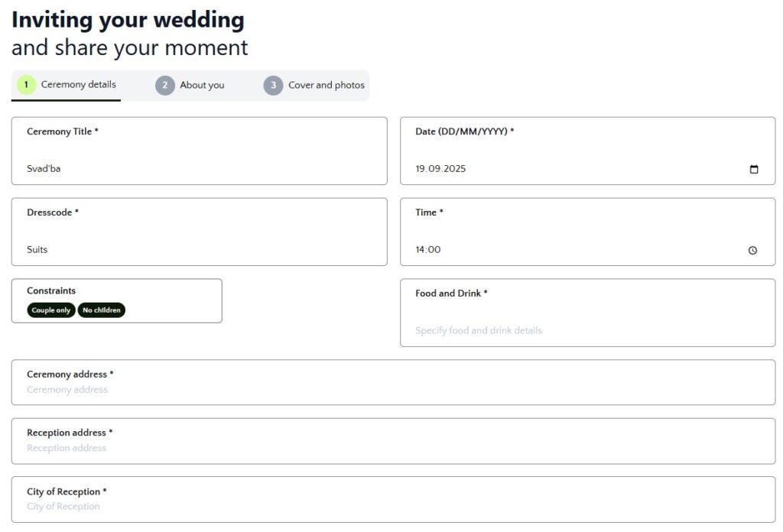
Task: Edit the Ceremony Title field with Svad'ba
Action: click(x=200, y=151)
